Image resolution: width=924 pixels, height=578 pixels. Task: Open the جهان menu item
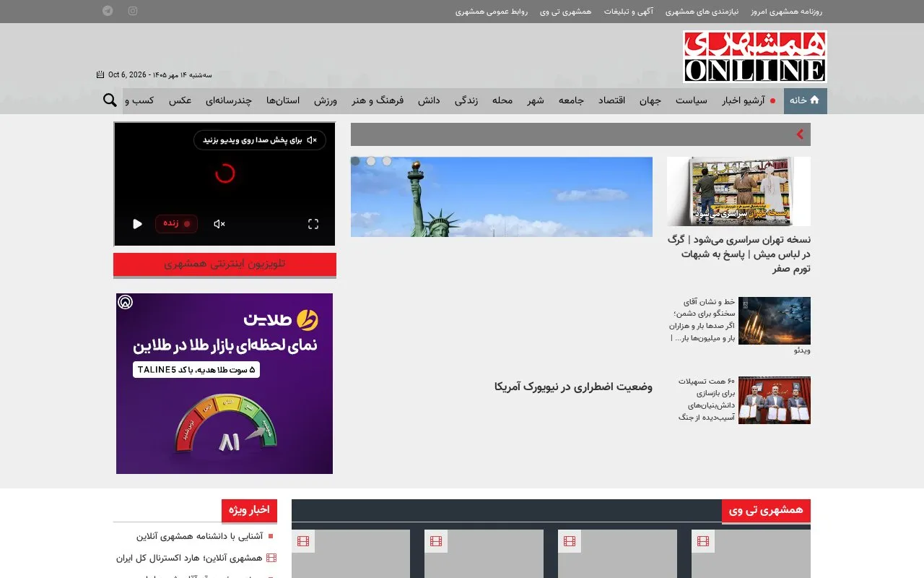[x=650, y=101]
